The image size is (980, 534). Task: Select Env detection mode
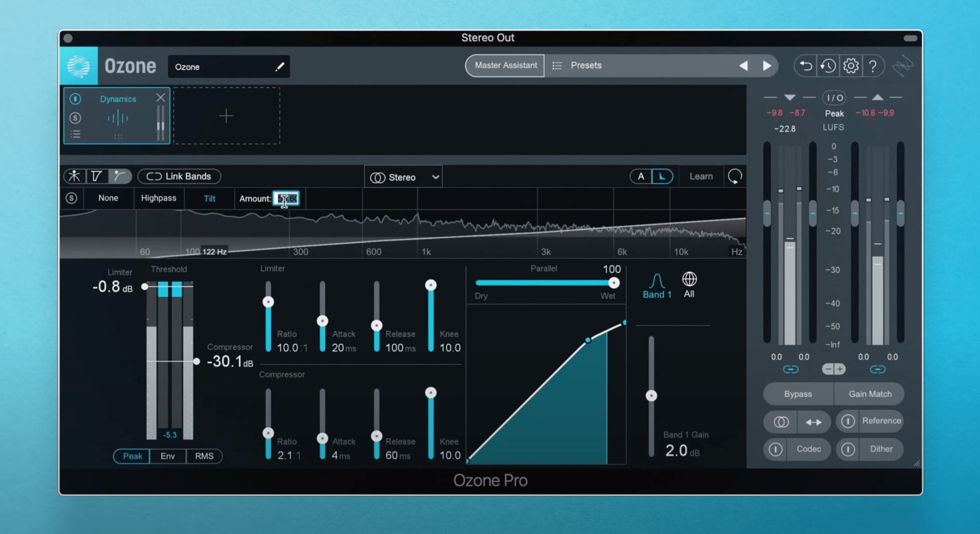[x=167, y=456]
